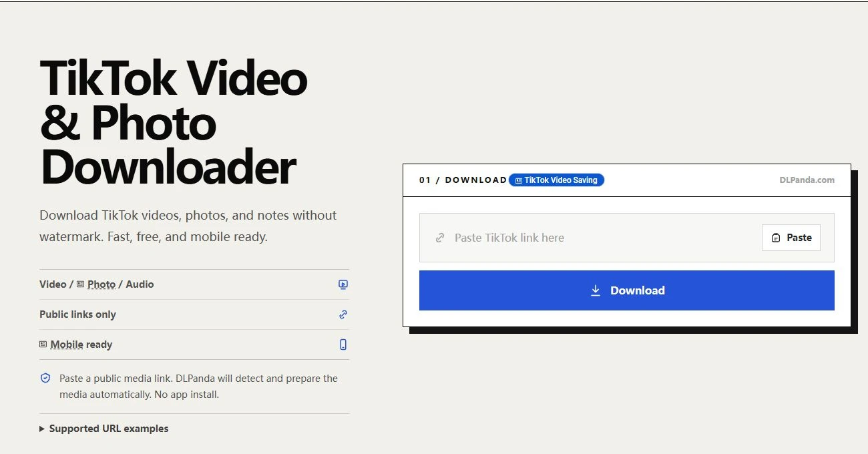The image size is (868, 454).
Task: Click the Paste a public media link note
Action: click(198, 387)
